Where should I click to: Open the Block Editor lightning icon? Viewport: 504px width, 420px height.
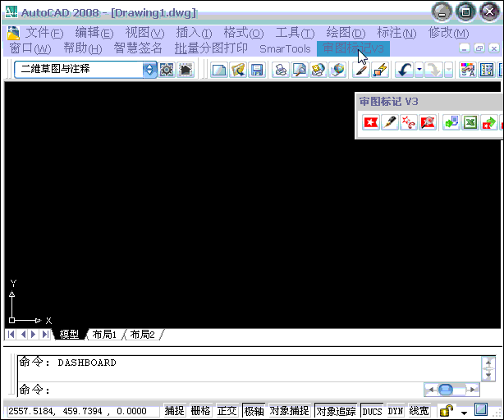click(380, 70)
